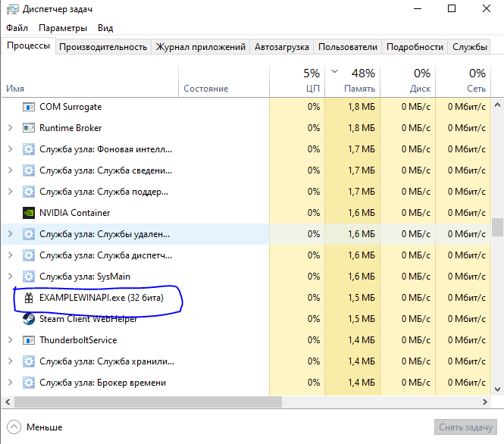Switch to the Производительность tab
Image resolution: width=504 pixels, height=444 pixels.
click(103, 47)
